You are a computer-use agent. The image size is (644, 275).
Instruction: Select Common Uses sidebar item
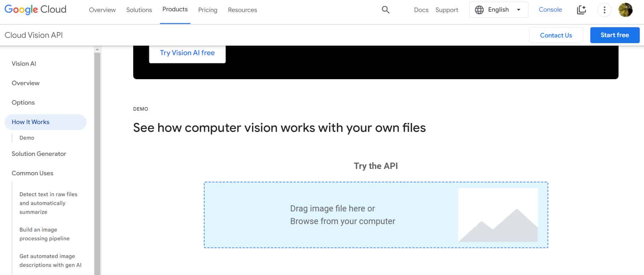[33, 173]
